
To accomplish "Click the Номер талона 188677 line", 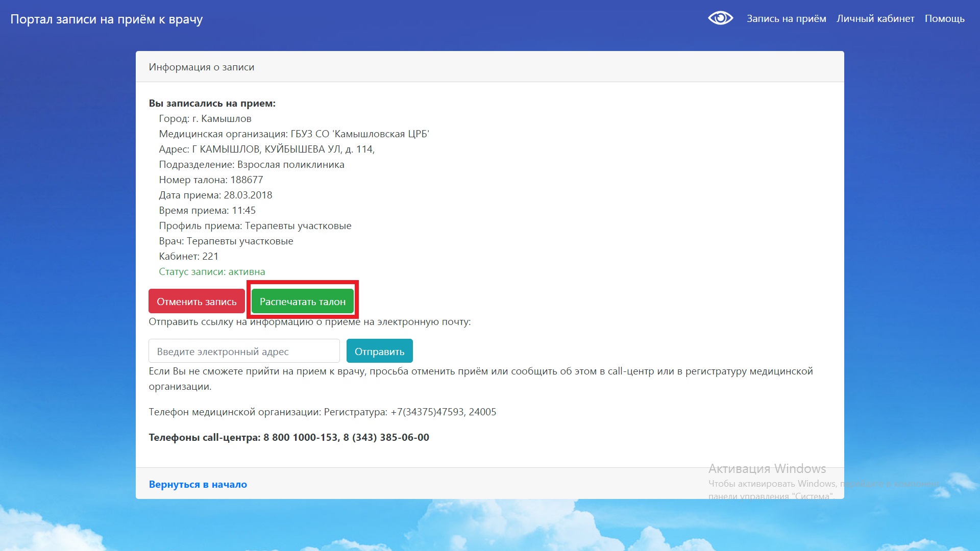I will [x=211, y=180].
